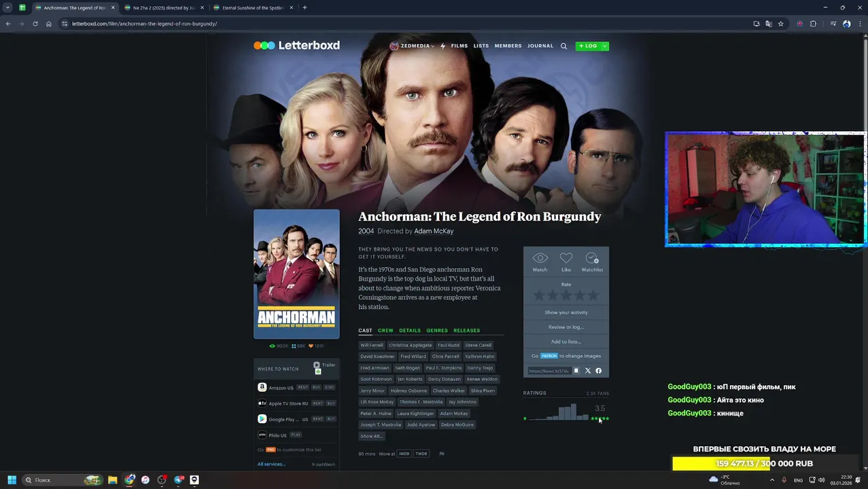The image size is (868, 489).
Task: Click Steve Carell cast tag
Action: [479, 345]
